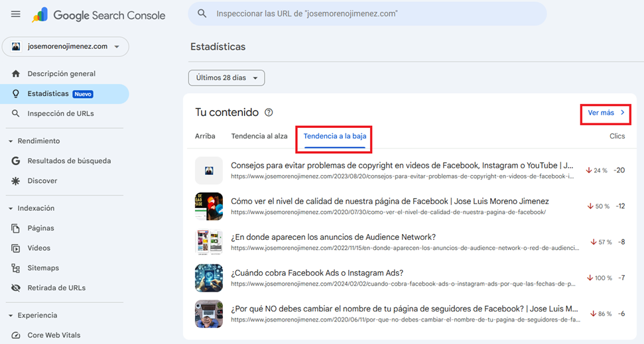Click the Core Web Vitals gauge icon
This screenshot has width=644, height=344.
pos(16,335)
